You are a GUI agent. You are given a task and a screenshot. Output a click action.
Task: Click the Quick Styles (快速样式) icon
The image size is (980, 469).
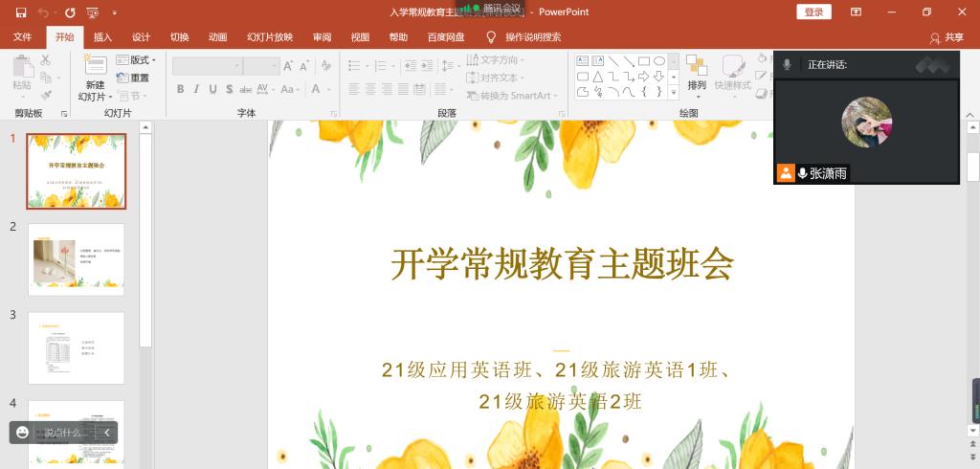click(x=733, y=66)
